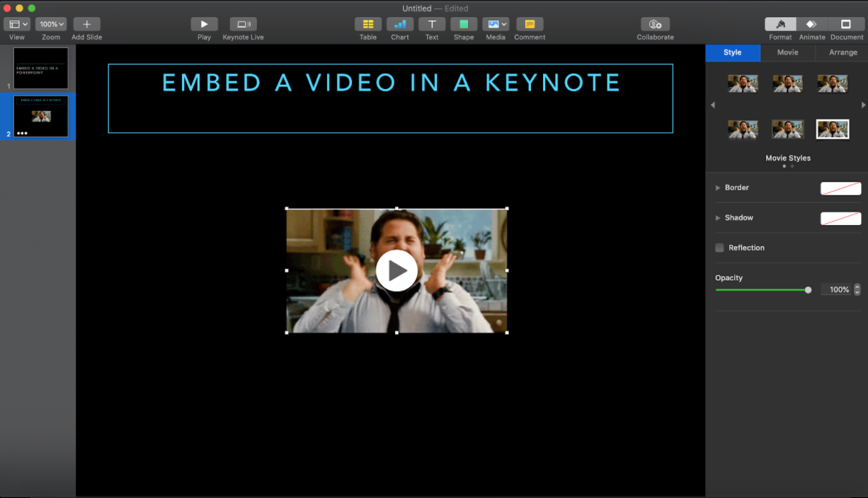Add a Comment with the toolbar icon
This screenshot has height=498, width=868.
tap(530, 24)
